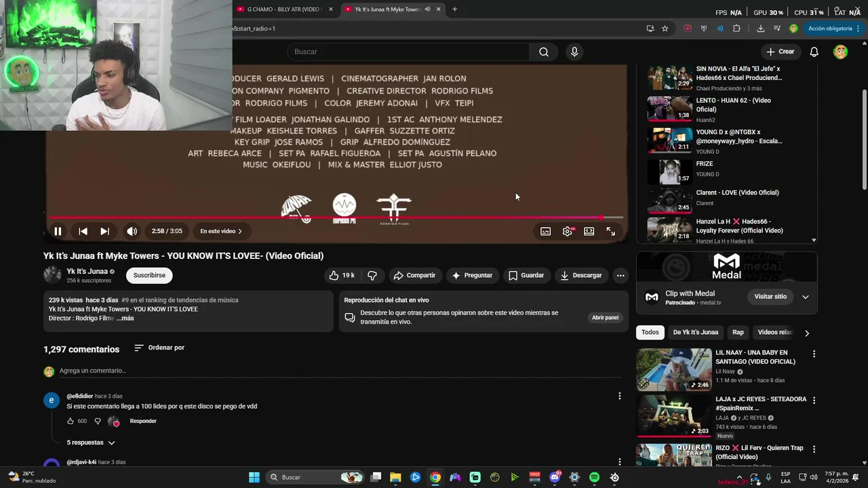Open the 'Ordenar por' comments sorting menu
868x488 pixels.
[x=159, y=348]
